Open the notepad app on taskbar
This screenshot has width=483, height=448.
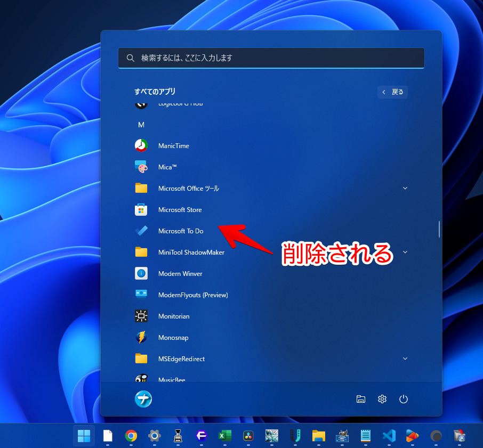[366, 436]
